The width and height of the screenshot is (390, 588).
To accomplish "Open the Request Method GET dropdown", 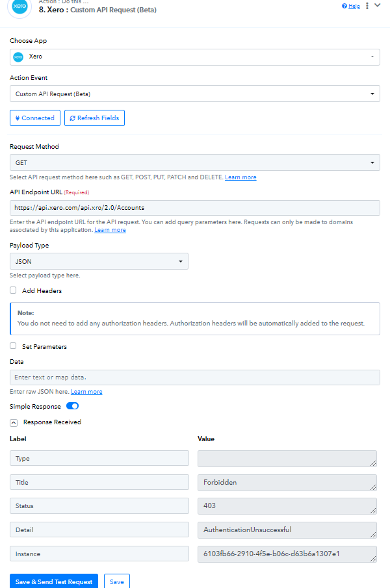I will 194,162.
